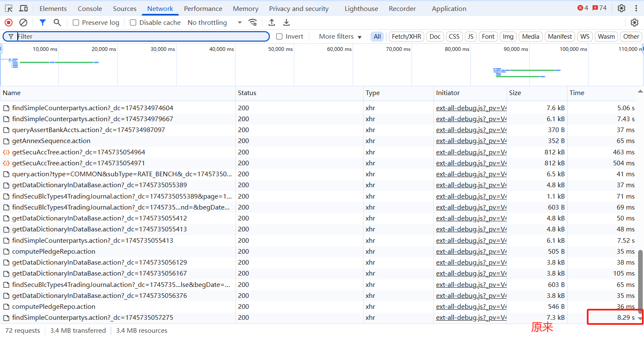The image size is (644, 337).
Task: Filter requests by Font type
Action: click(x=488, y=37)
